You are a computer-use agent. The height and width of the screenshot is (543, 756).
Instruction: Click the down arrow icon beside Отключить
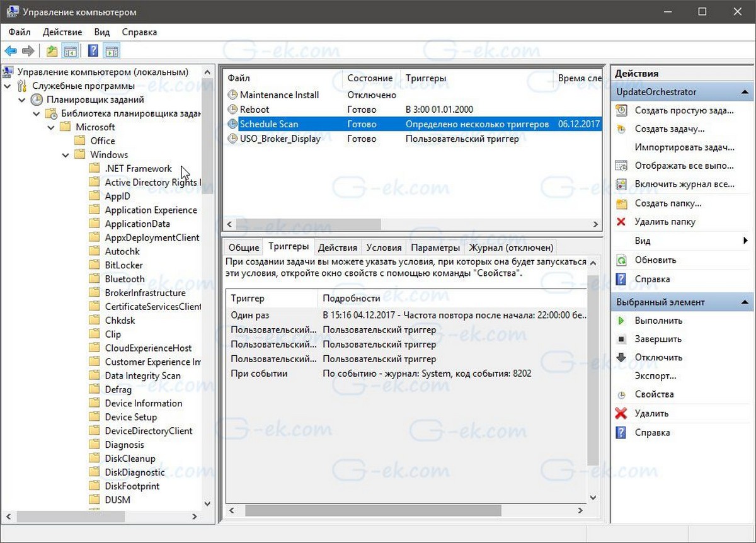click(x=622, y=357)
